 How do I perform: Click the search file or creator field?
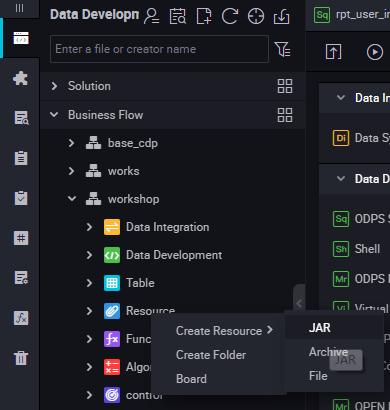point(159,49)
